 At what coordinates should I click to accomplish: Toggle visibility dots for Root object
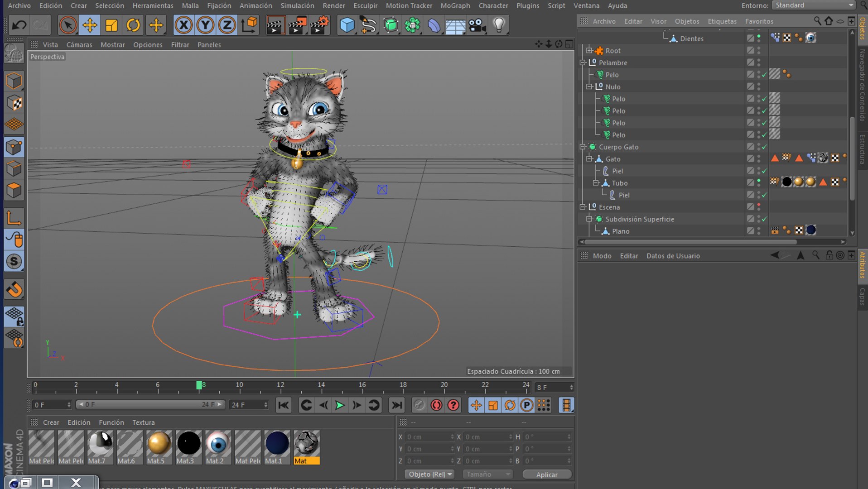[x=759, y=51]
